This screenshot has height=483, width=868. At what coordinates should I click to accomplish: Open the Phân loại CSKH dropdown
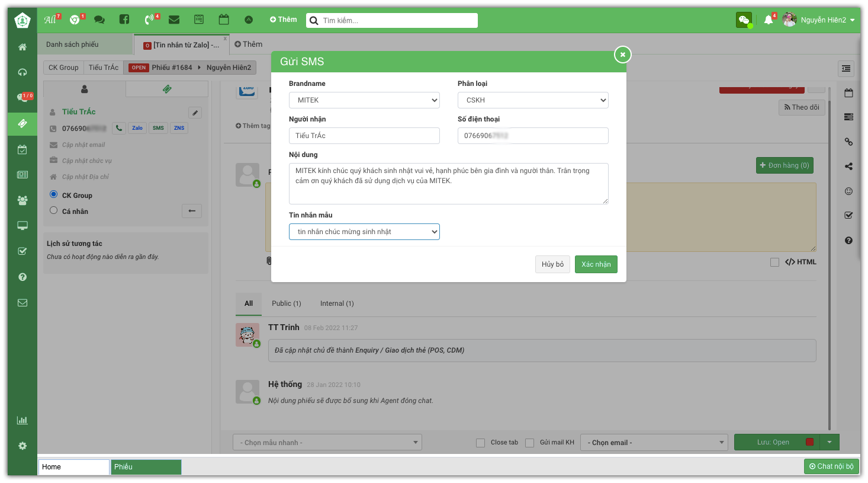point(533,100)
